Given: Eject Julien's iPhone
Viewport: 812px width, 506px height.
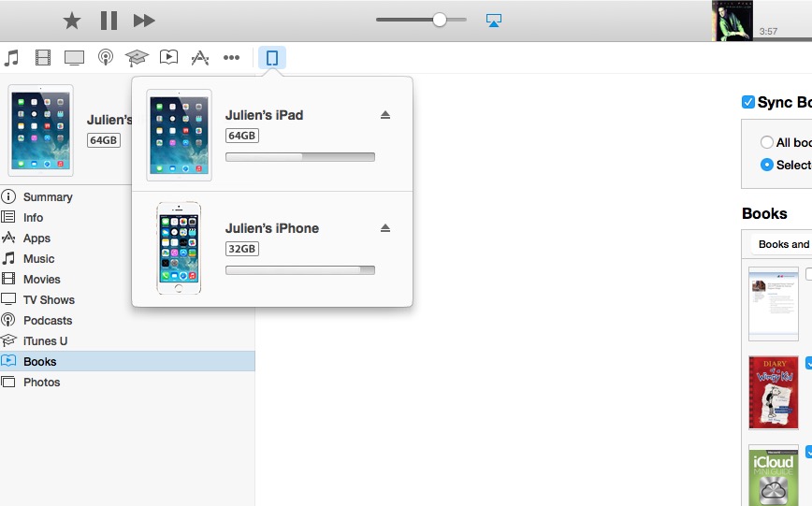Looking at the screenshot, I should coord(384,228).
